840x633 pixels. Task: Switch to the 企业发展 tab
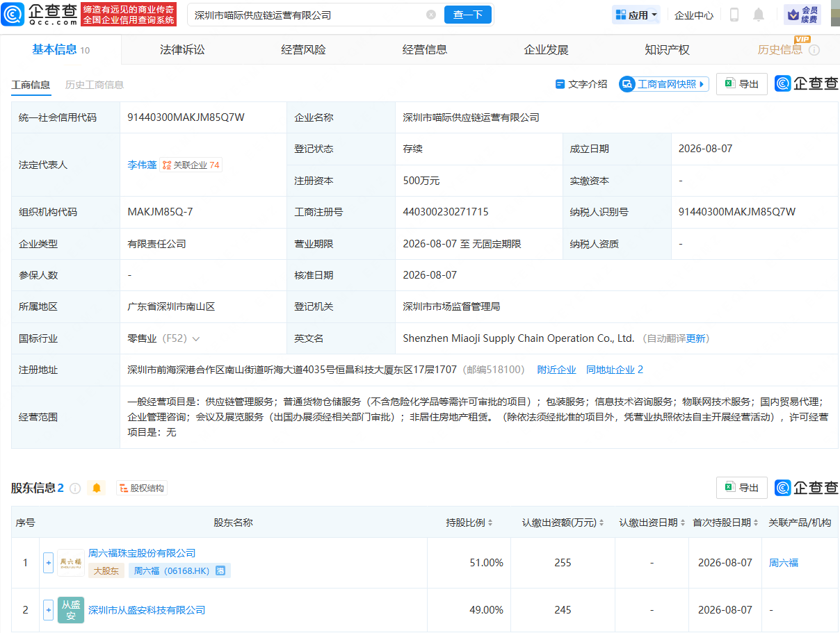tap(546, 49)
